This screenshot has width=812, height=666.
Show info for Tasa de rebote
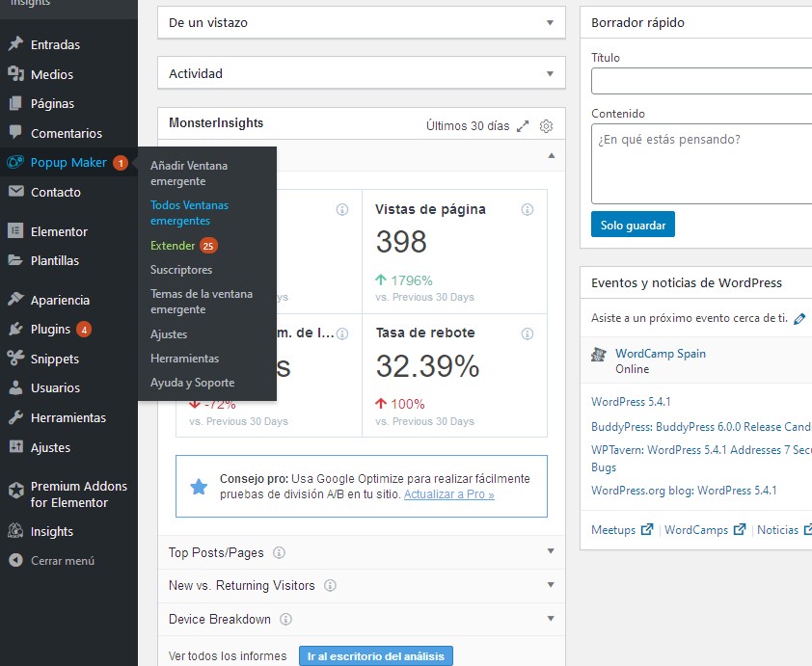528,333
